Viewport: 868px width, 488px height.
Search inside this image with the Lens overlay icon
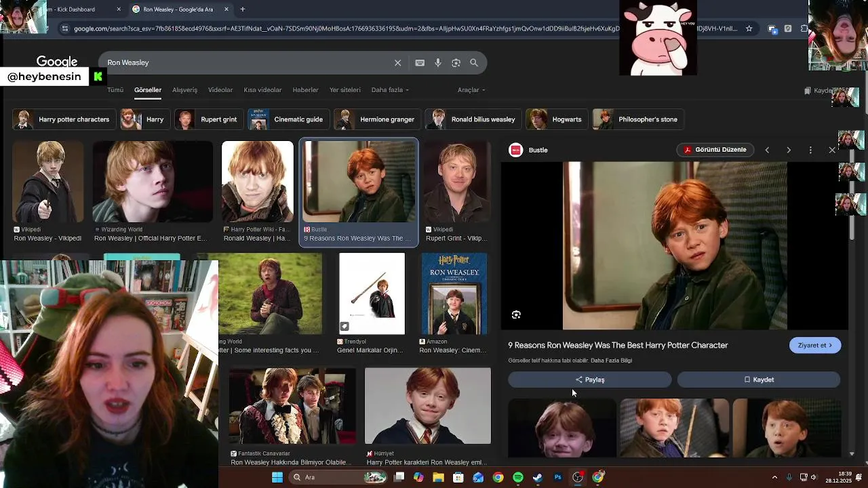pos(516,314)
